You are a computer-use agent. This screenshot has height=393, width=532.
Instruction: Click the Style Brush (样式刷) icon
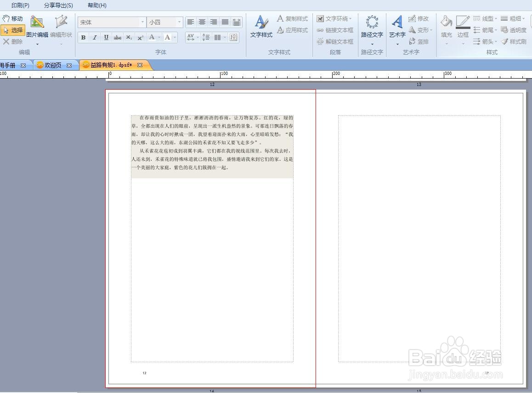[514, 41]
